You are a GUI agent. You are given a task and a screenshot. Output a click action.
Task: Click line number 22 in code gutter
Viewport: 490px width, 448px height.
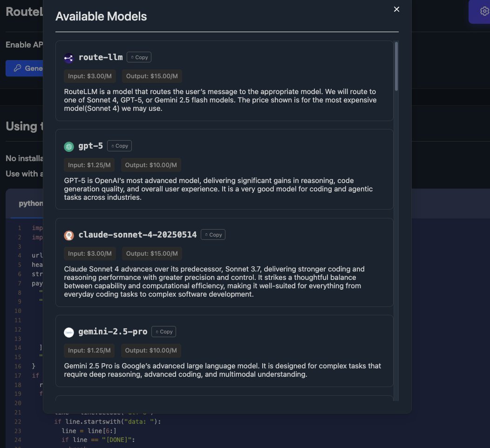(18, 422)
